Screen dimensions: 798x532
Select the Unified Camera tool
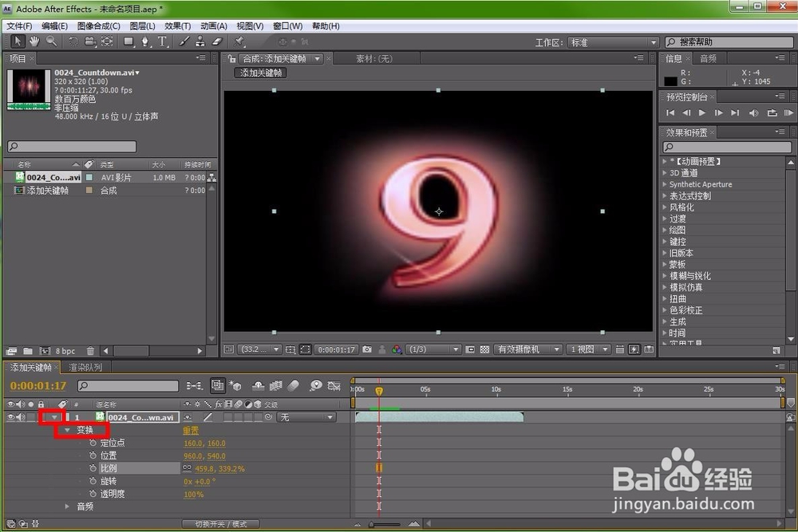tap(90, 41)
